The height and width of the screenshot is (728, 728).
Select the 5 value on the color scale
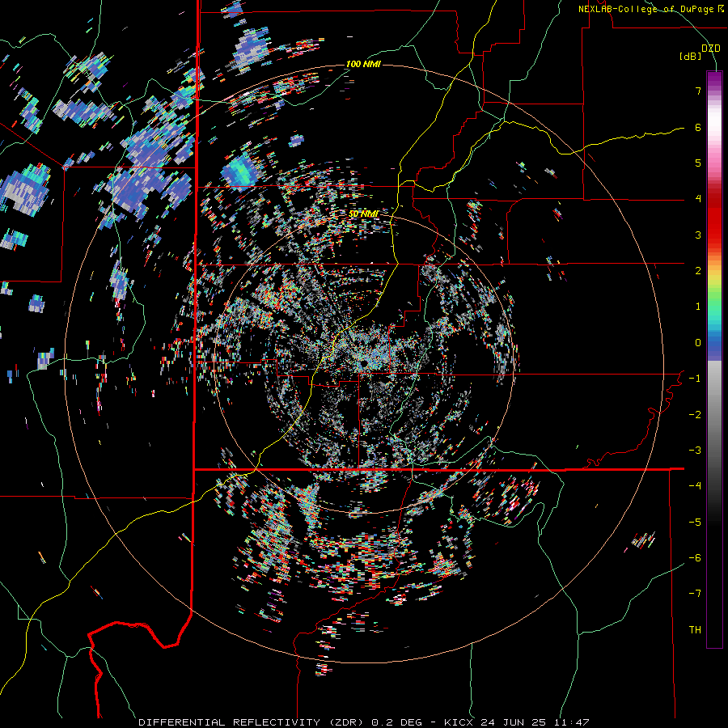[698, 163]
